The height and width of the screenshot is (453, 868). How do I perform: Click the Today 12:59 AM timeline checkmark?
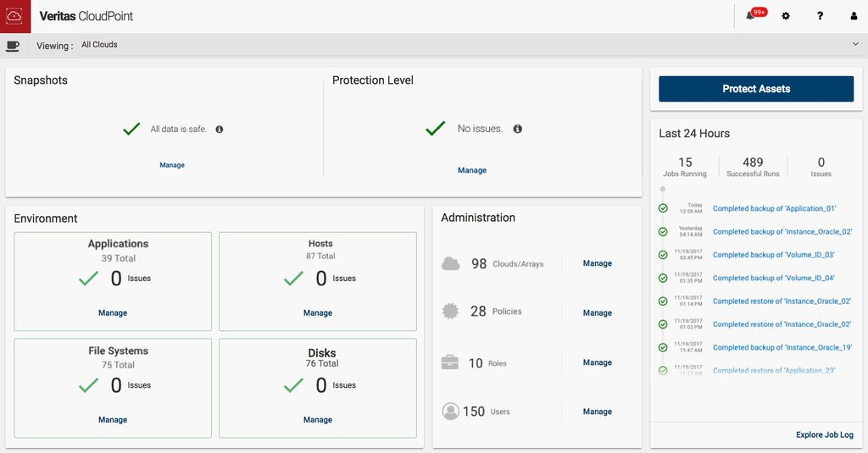coord(663,208)
